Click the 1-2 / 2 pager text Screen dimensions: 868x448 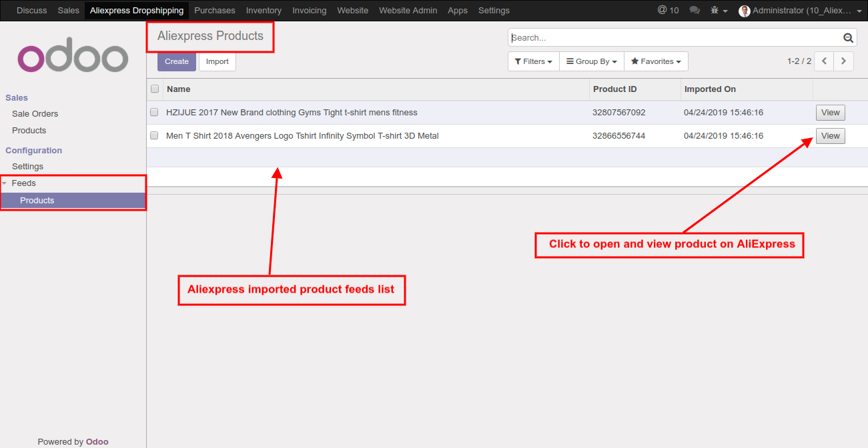[799, 61]
